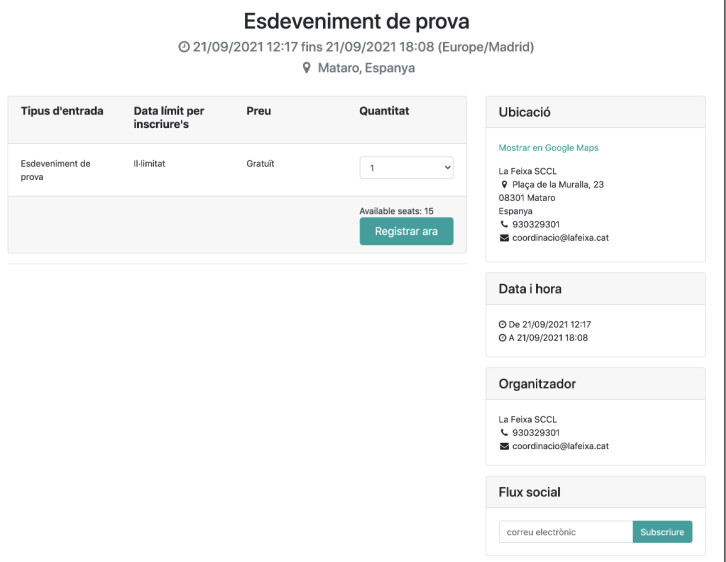
Task: Click the 'Flux social' panel heading
Action: click(529, 492)
